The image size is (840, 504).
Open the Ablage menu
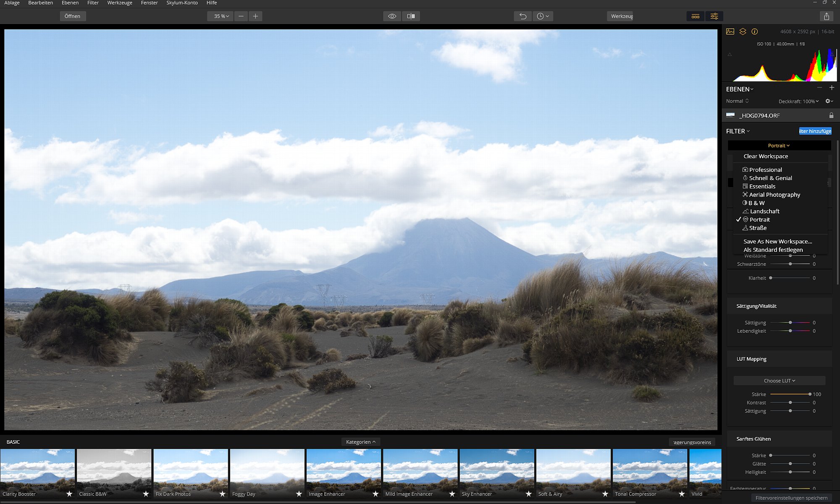12,3
